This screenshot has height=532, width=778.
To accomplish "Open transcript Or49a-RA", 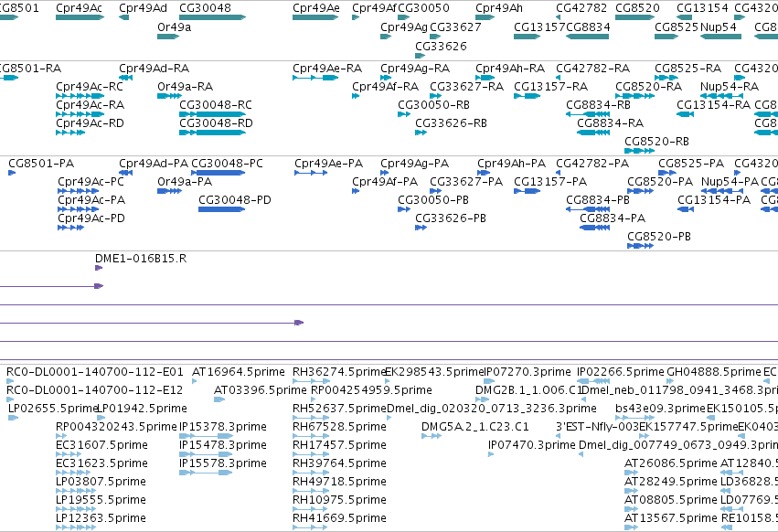I will pos(185,86).
